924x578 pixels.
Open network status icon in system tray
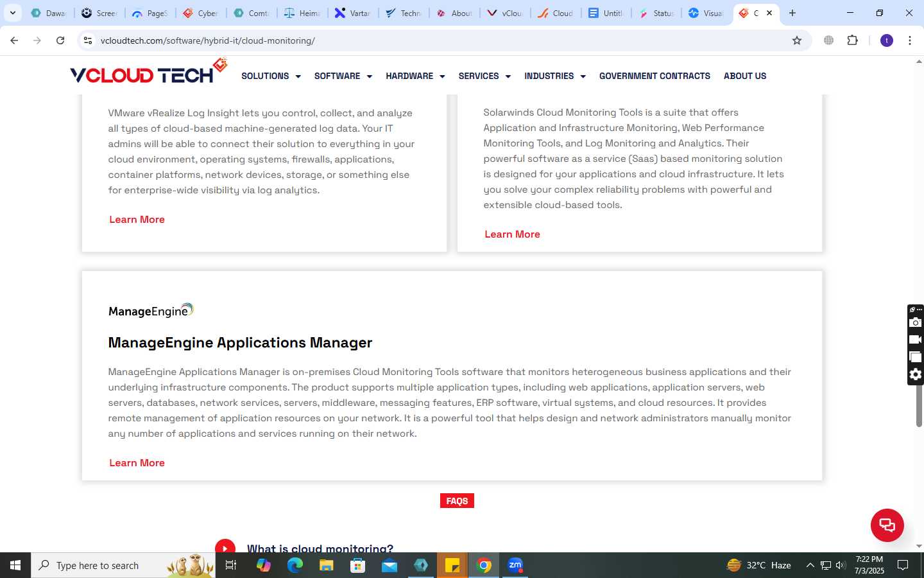(826, 565)
